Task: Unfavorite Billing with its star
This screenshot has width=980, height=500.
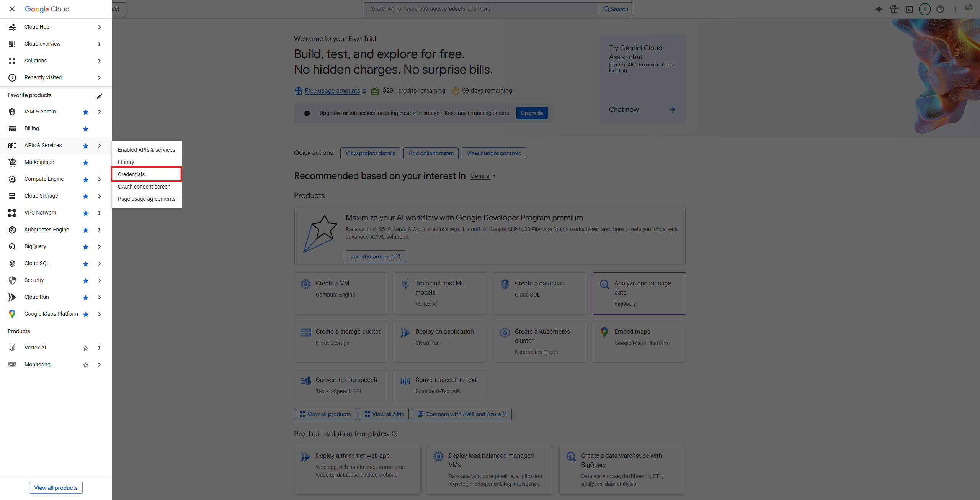Action: [86, 129]
